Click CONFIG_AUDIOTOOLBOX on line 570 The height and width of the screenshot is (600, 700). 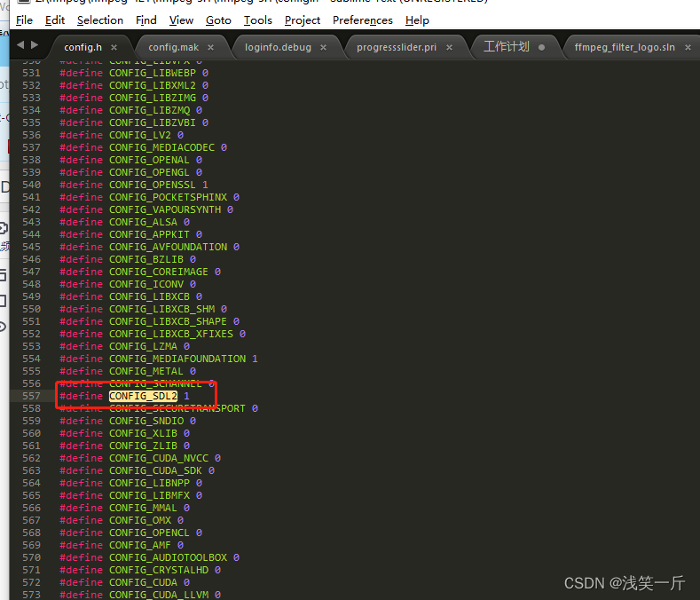[168, 557]
